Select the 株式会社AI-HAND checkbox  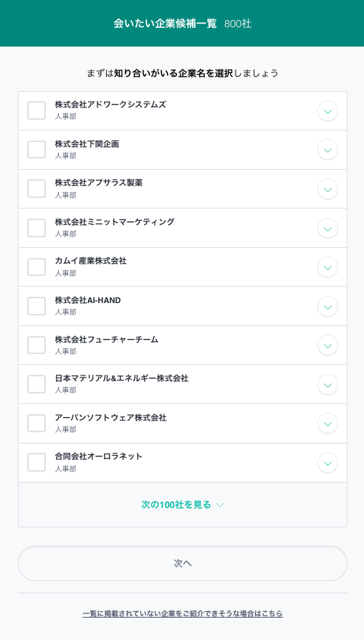point(37,306)
